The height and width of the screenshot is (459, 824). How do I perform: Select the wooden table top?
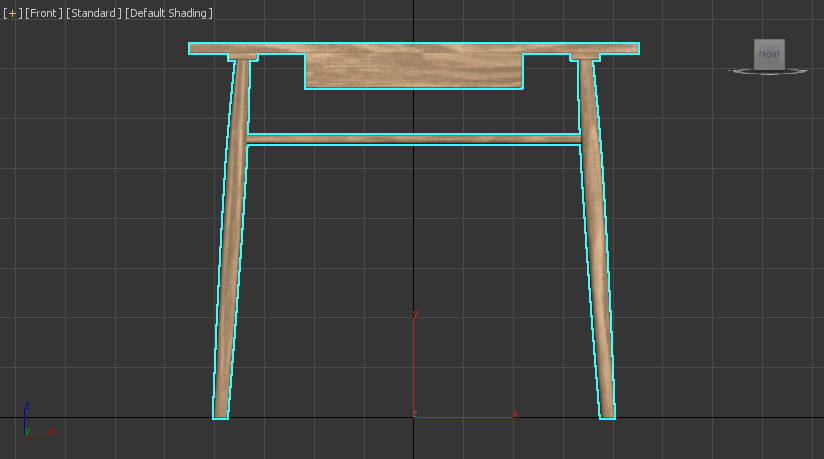(414, 48)
